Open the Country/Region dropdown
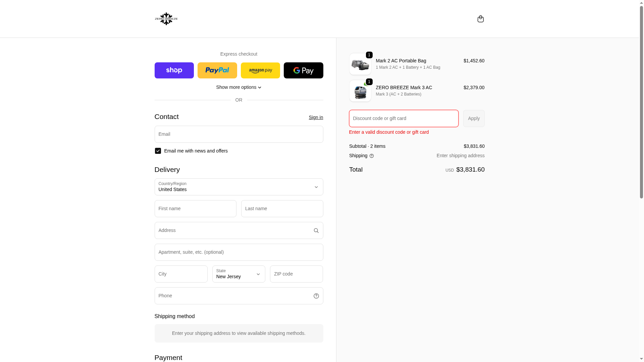Screen dimensions: 644x362 pyautogui.click(x=238, y=187)
